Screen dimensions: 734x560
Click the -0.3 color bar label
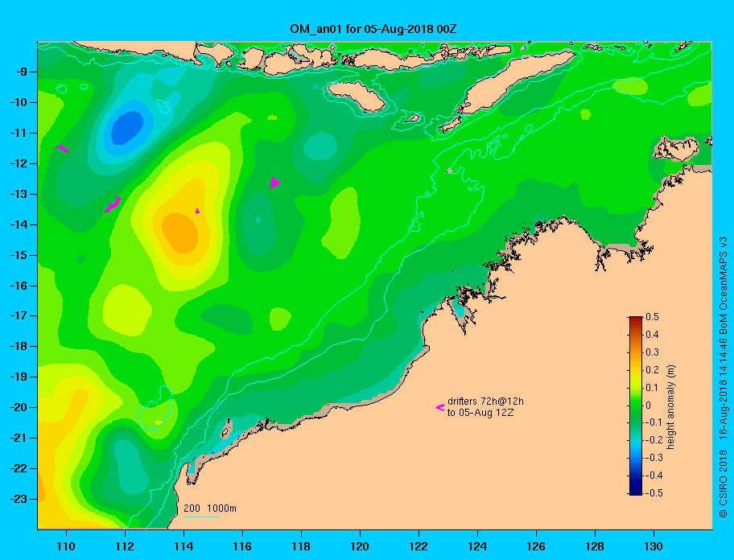click(x=654, y=458)
